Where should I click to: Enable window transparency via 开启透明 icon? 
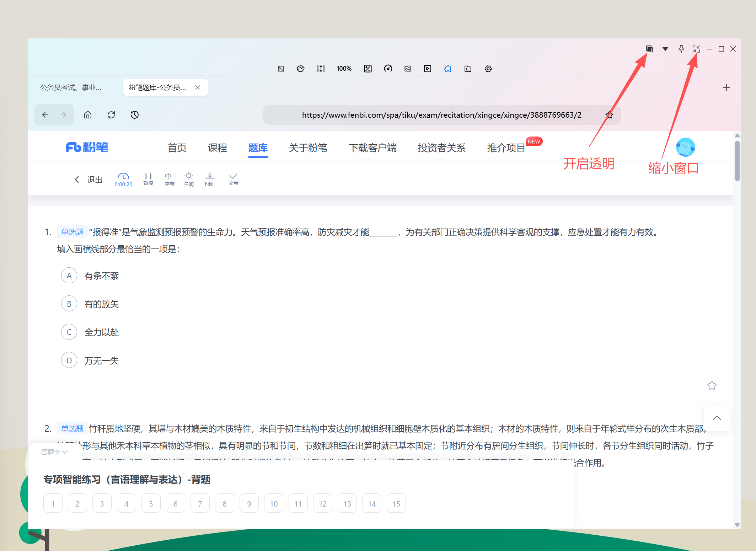(x=649, y=49)
